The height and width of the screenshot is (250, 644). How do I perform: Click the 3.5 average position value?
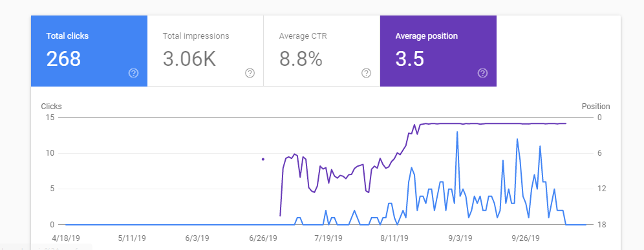coord(410,59)
